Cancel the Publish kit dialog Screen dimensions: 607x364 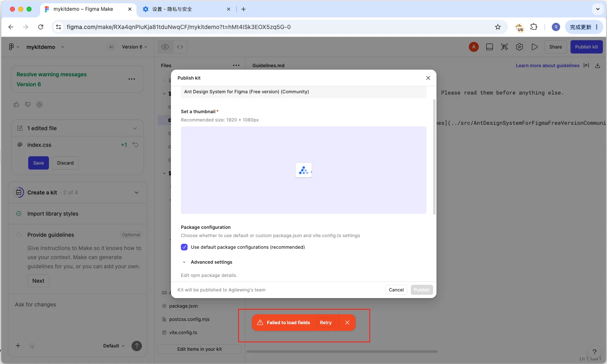(x=396, y=290)
